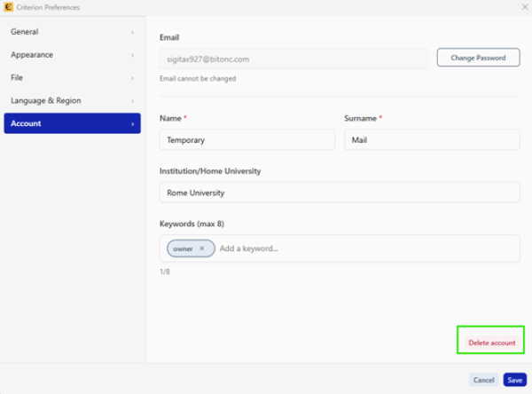Click the arrow on the Account item
The image size is (532, 394).
click(x=133, y=124)
